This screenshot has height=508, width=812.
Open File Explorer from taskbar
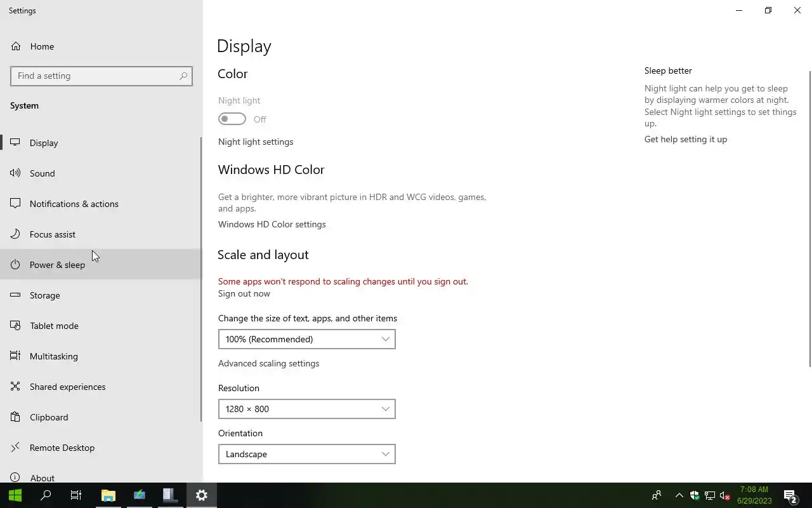[108, 495]
